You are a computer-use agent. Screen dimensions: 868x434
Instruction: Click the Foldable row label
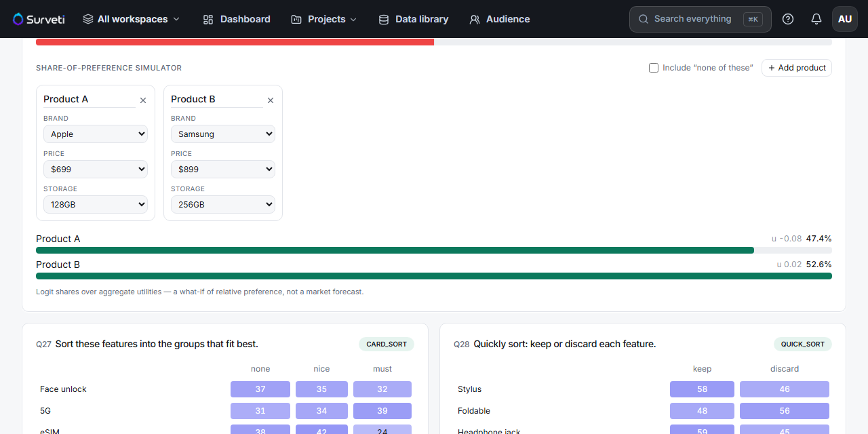click(x=474, y=411)
